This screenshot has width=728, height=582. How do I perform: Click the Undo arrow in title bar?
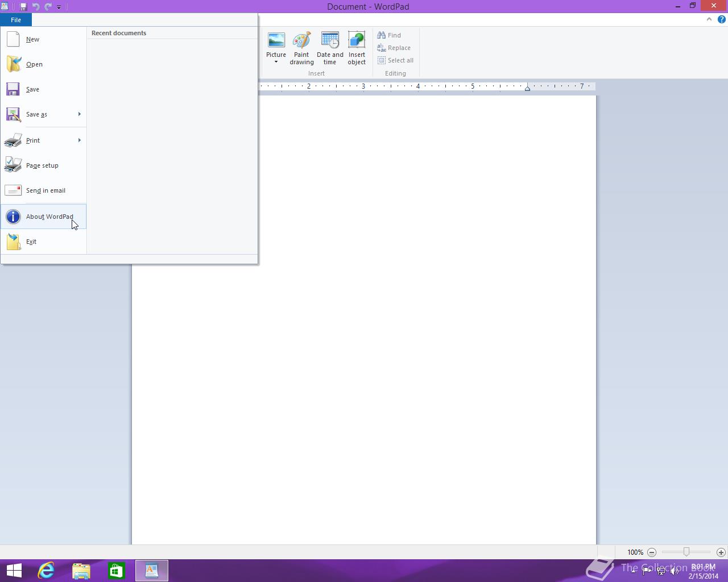(x=36, y=7)
